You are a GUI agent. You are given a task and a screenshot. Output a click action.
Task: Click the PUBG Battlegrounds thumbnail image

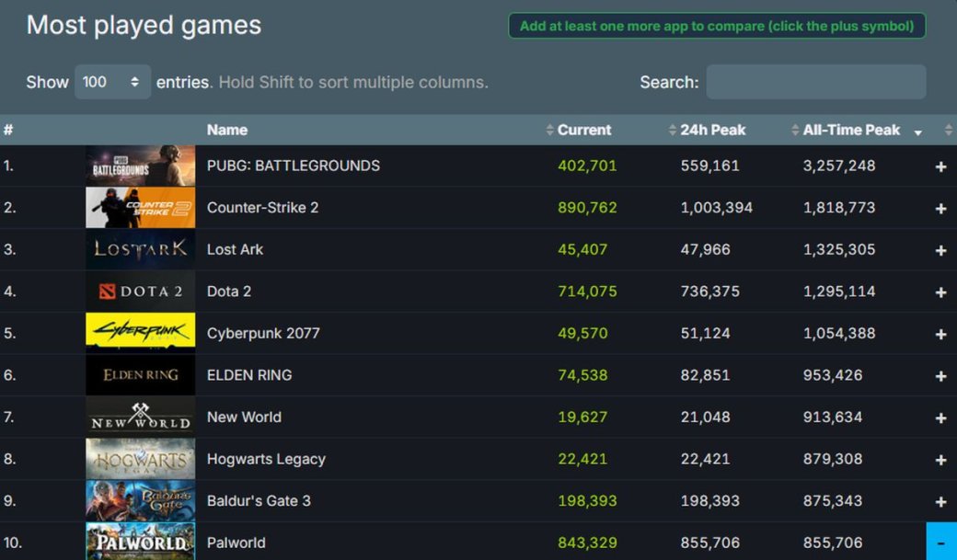141,166
